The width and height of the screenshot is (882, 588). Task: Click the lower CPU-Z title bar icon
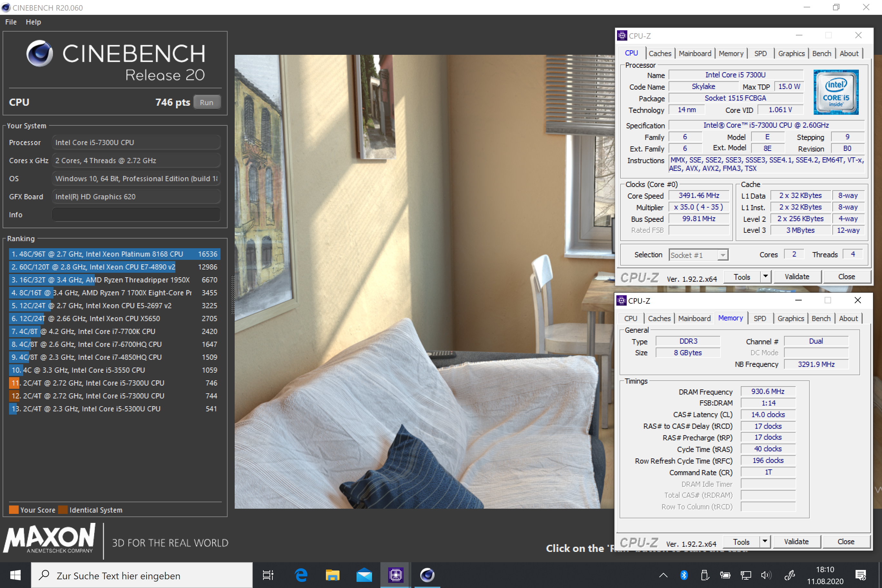tap(622, 301)
